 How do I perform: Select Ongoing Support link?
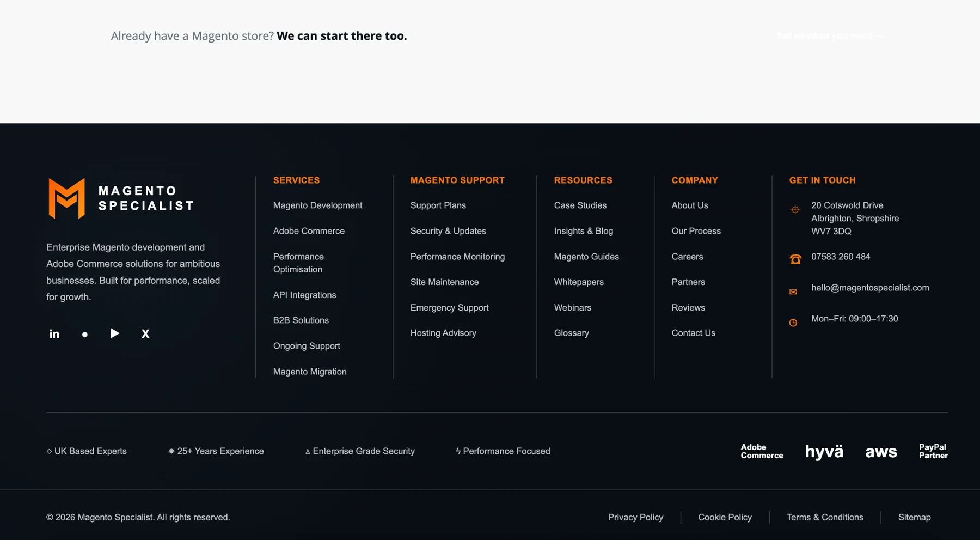click(x=307, y=346)
